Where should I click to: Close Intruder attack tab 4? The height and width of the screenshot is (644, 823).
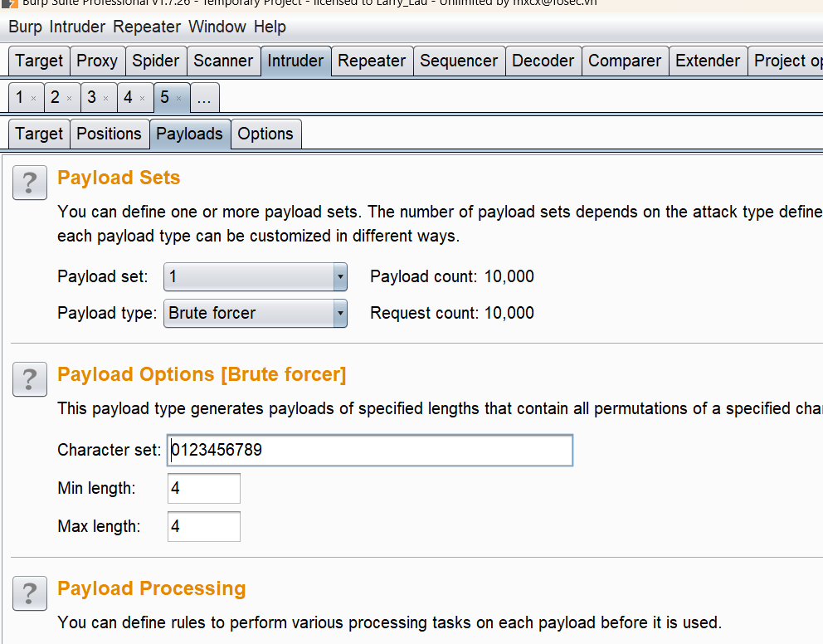[142, 98]
